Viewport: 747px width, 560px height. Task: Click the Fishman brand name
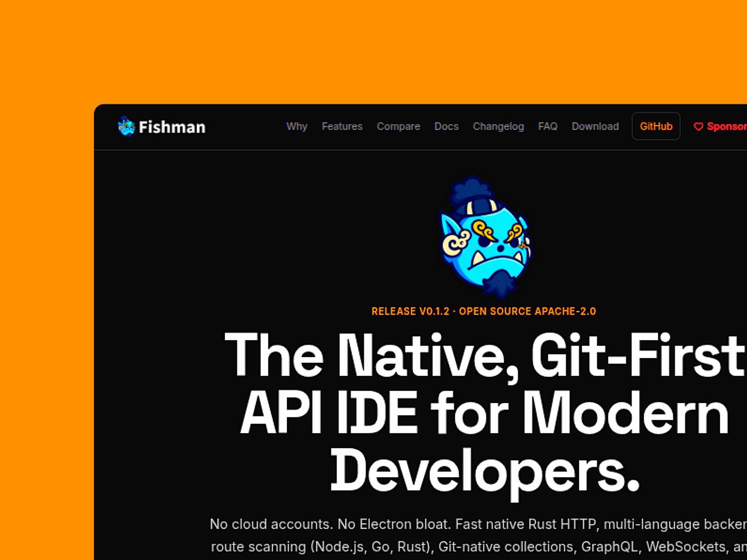pos(172,127)
